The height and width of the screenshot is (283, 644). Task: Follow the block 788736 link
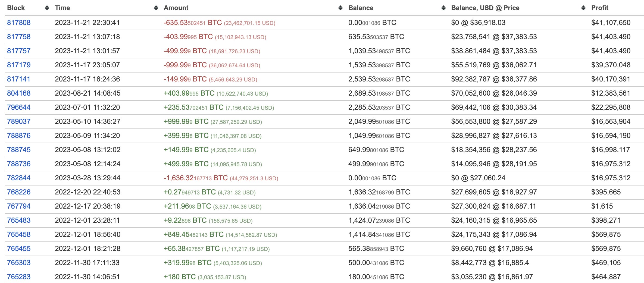tap(19, 164)
